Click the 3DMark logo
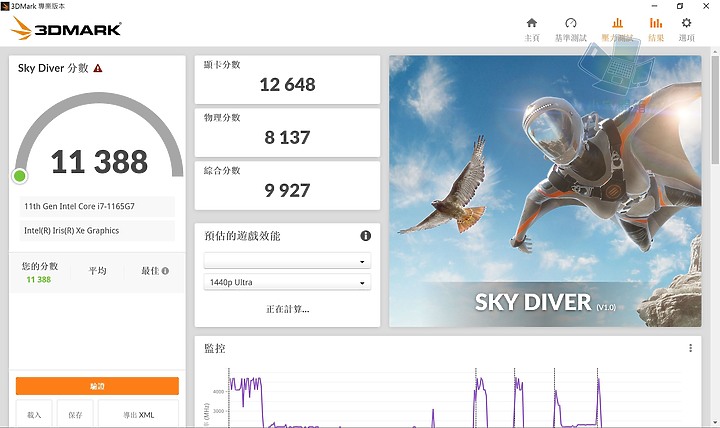 [x=66, y=28]
